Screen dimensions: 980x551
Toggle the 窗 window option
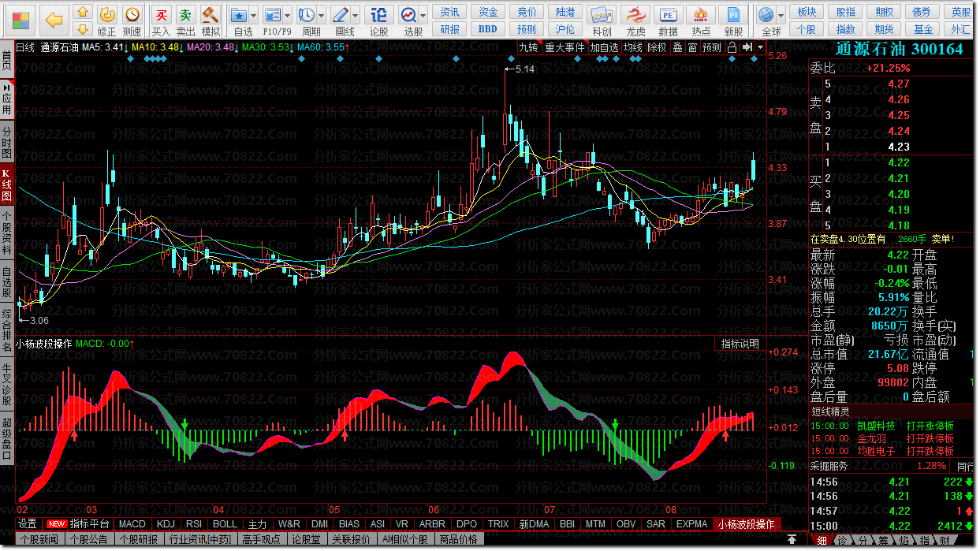[692, 47]
